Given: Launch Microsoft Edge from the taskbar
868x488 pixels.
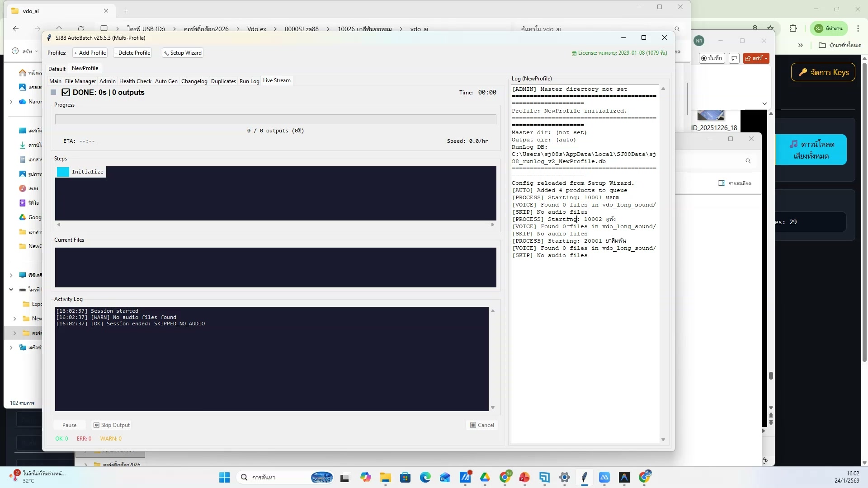Looking at the screenshot, I should (425, 478).
